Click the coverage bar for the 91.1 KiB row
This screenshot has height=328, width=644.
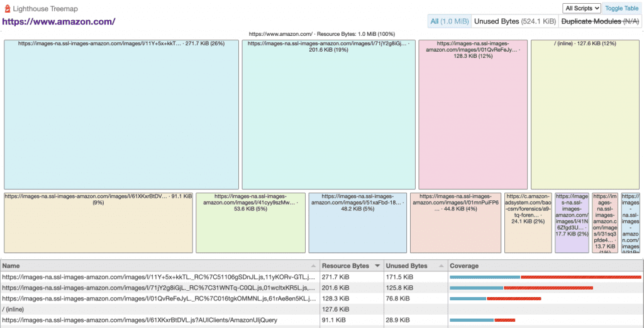point(482,320)
